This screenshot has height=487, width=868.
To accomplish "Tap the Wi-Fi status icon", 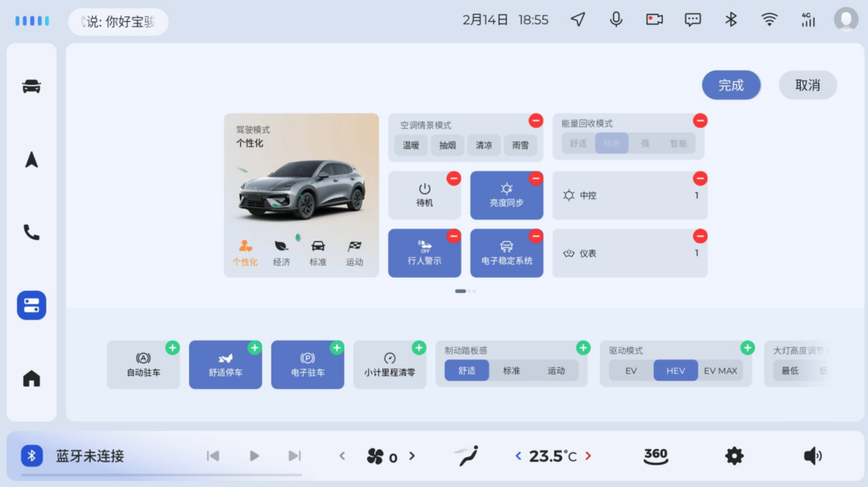I will click(x=770, y=20).
